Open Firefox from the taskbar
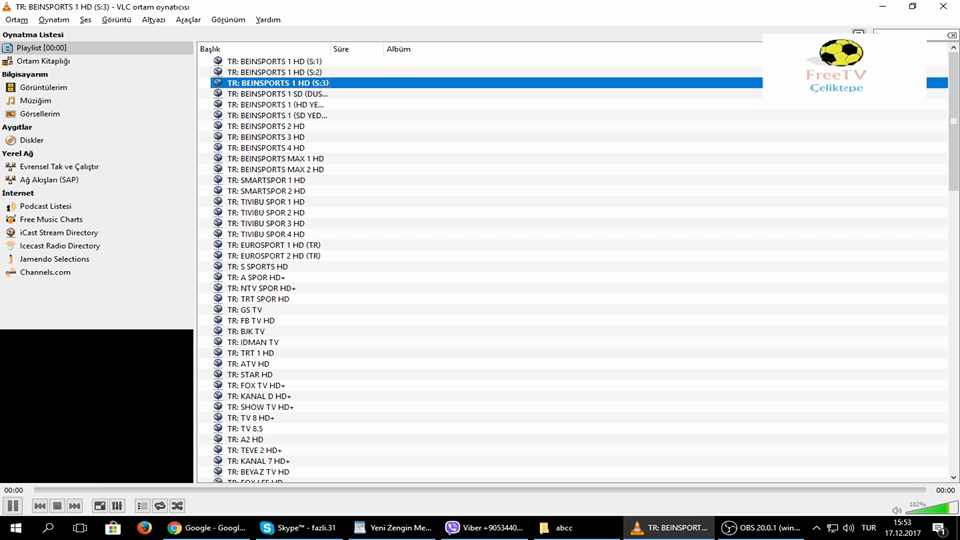 (144, 528)
